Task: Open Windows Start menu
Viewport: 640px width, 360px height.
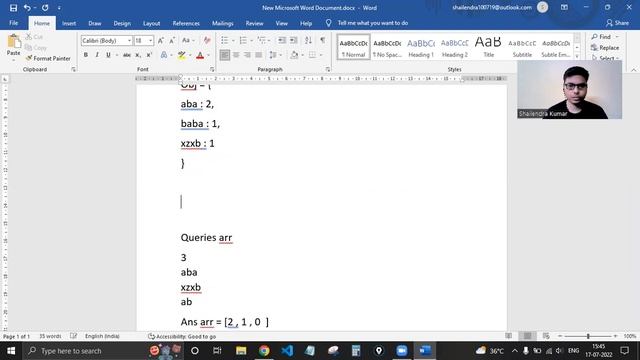Action: [11, 351]
